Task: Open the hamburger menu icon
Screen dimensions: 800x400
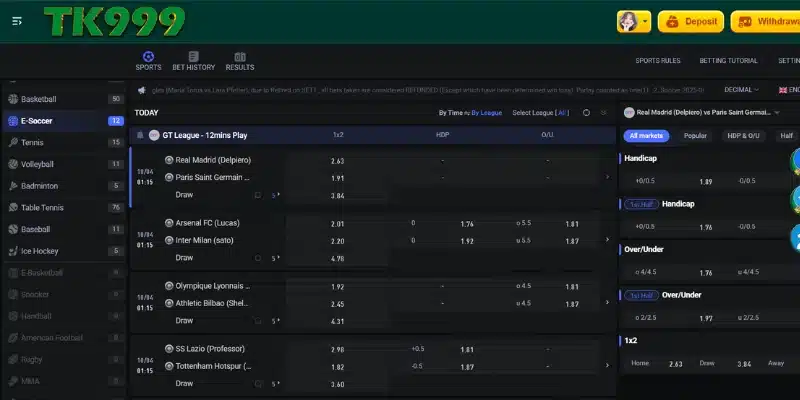Action: [x=17, y=21]
